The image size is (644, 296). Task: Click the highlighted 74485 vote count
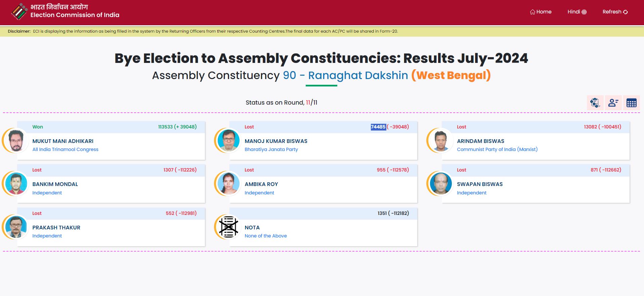[378, 127]
